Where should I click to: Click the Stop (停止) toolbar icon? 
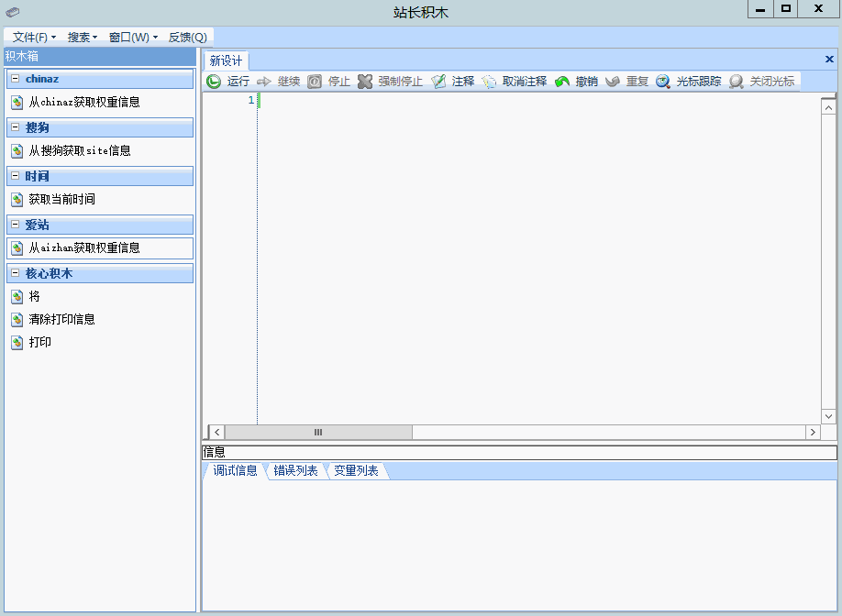pyautogui.click(x=315, y=82)
